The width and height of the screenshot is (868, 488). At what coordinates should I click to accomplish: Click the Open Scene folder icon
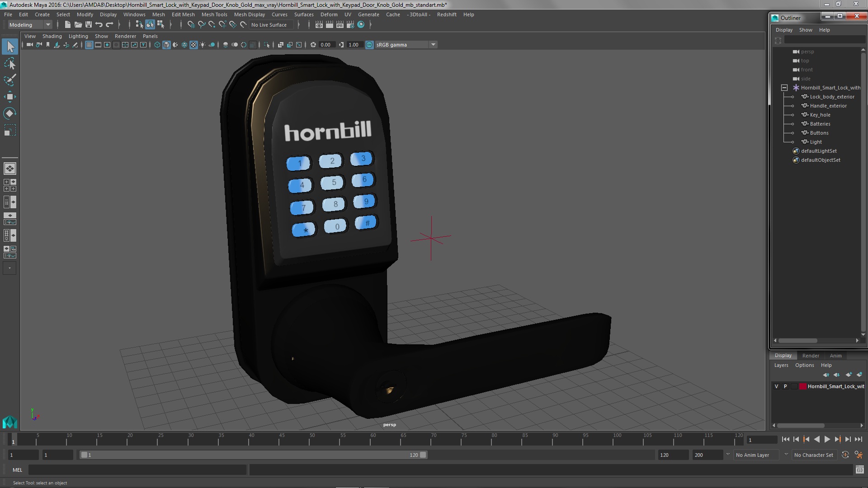point(78,25)
